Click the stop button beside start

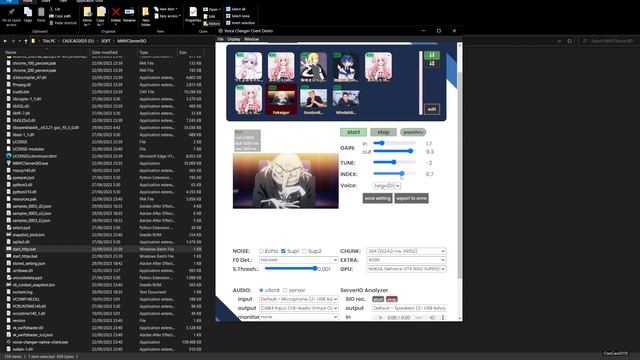point(383,132)
